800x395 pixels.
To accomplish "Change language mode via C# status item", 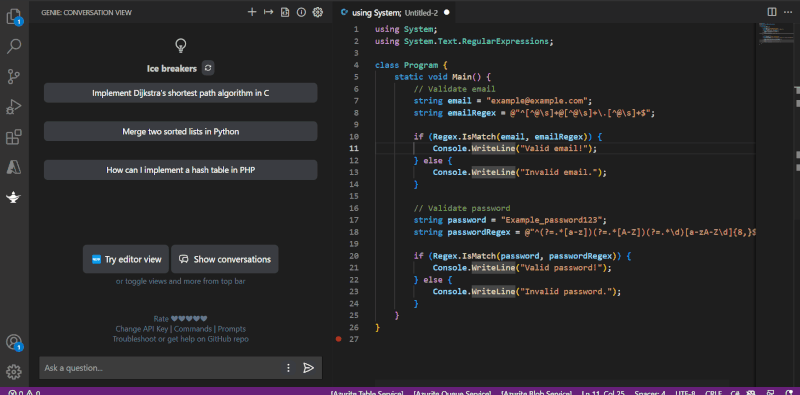I will [735, 393].
